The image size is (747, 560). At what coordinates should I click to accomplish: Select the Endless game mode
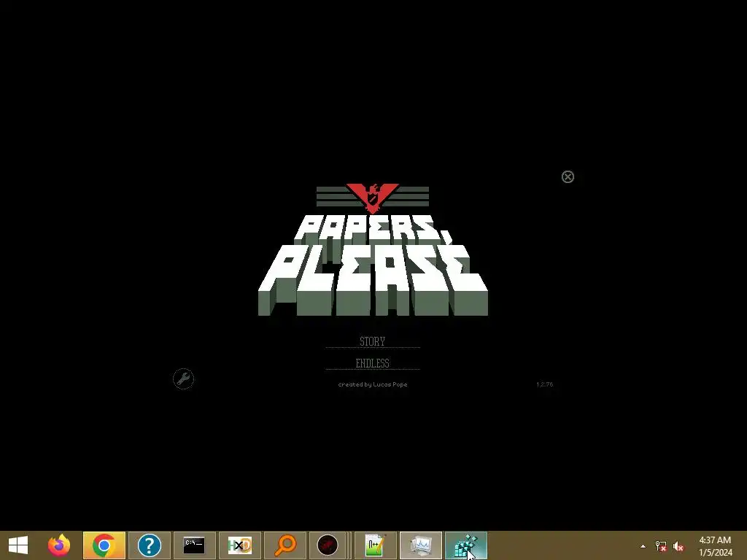pos(373,363)
